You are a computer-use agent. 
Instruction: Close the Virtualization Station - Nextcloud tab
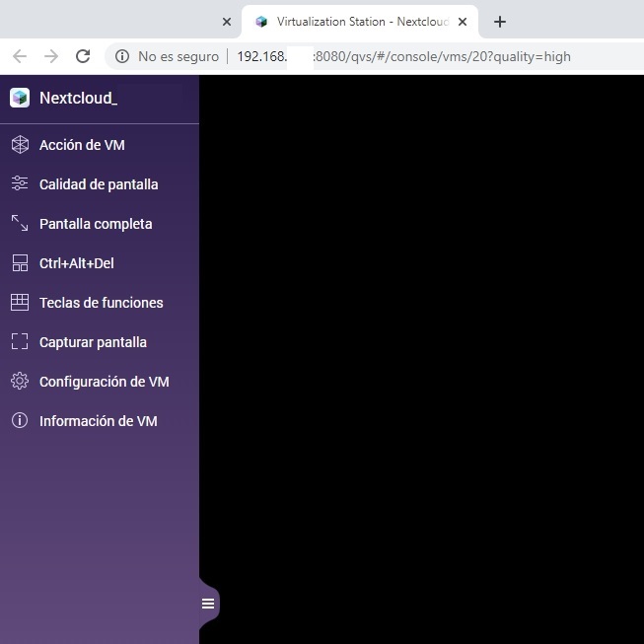[x=463, y=22]
